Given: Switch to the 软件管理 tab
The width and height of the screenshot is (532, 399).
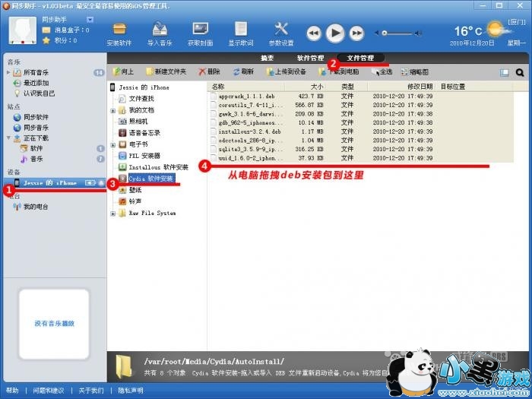Looking at the screenshot, I should pos(310,58).
